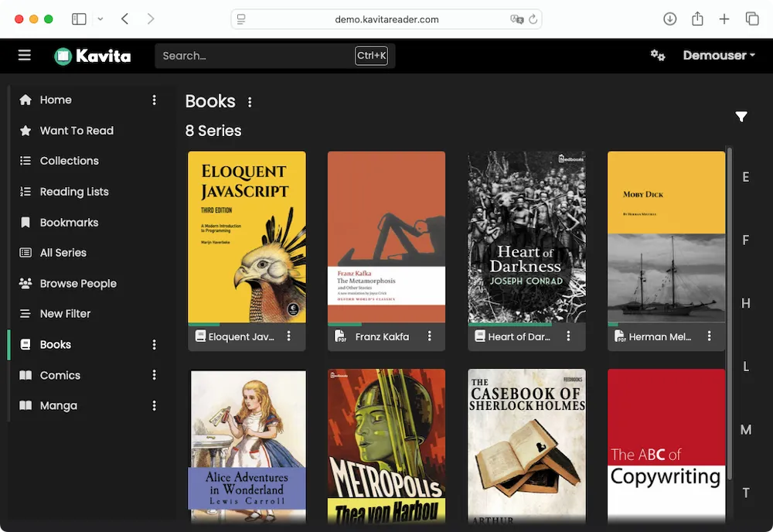
Task: Jump to letter L in the index
Action: point(746,367)
